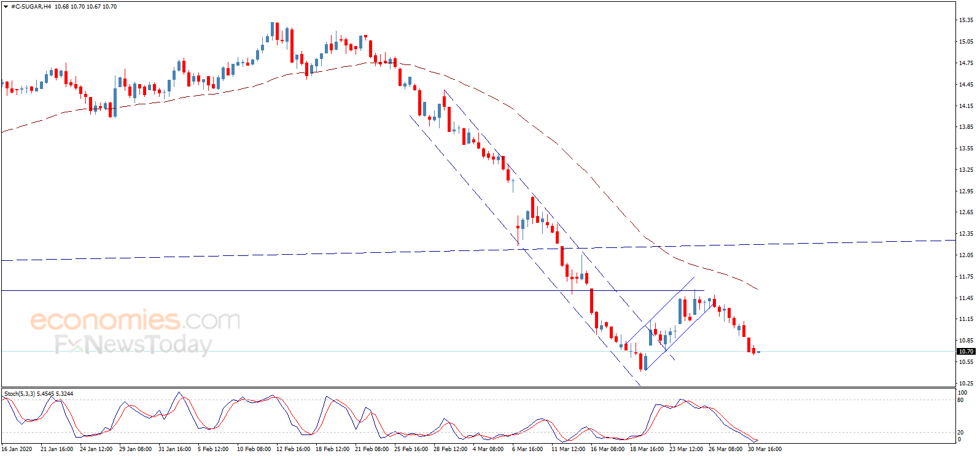Click the stochastic 20 level label
This screenshot has height=456, width=980.
(x=961, y=433)
